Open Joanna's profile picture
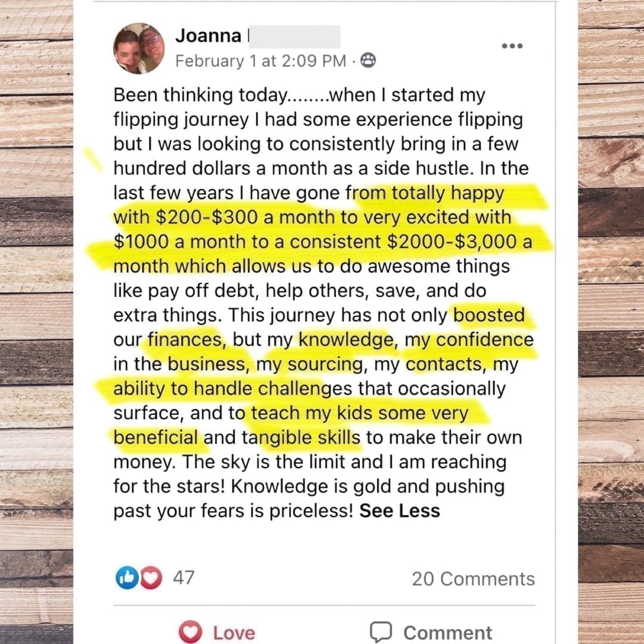 [x=139, y=48]
